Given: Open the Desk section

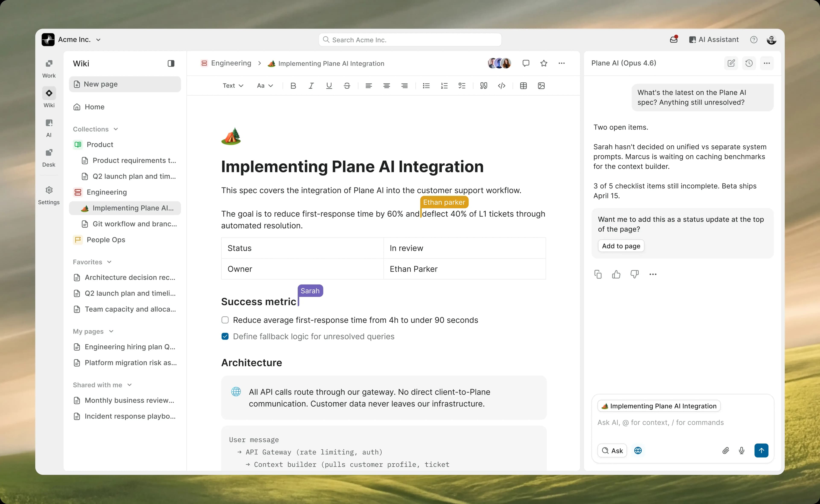Looking at the screenshot, I should tap(49, 158).
